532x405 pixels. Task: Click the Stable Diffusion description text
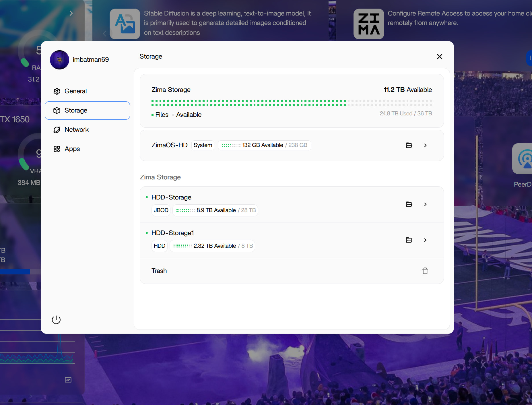227,23
